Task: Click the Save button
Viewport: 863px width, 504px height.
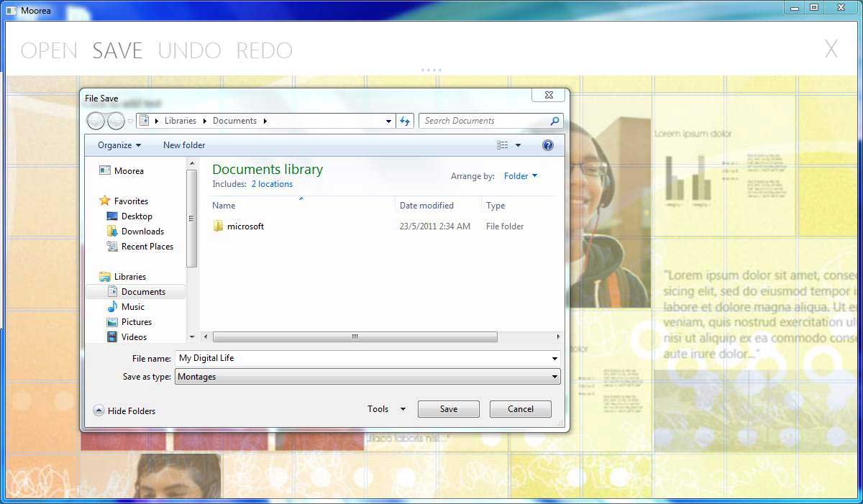Action: point(449,409)
